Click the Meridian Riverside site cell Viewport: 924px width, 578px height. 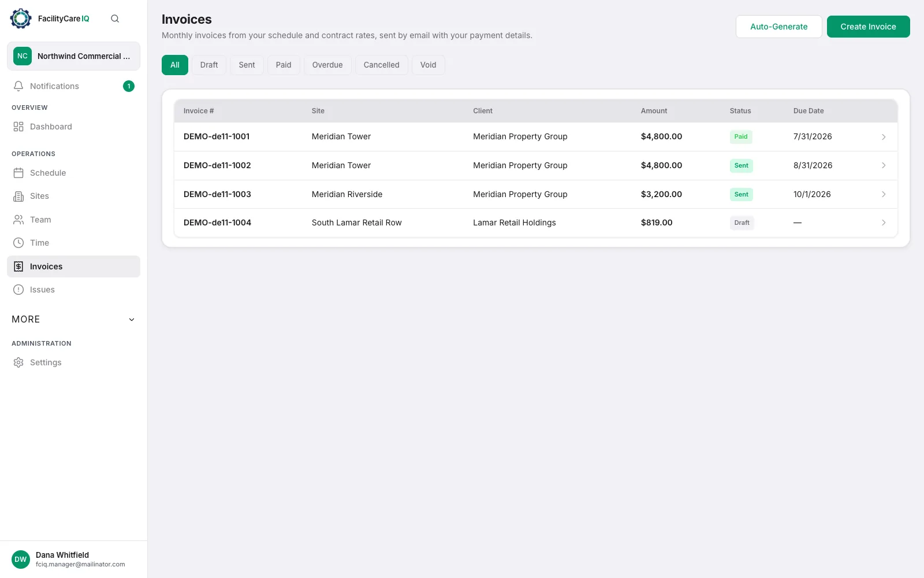(347, 194)
